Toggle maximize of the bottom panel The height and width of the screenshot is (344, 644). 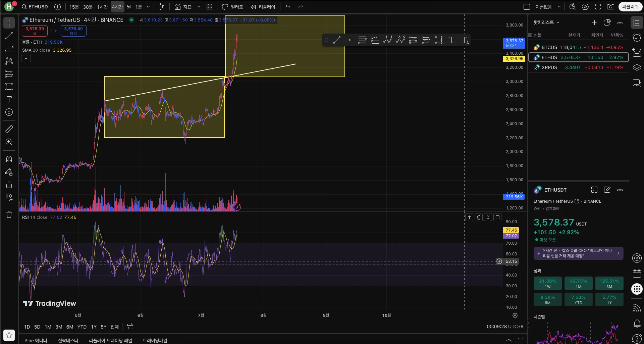(x=520, y=340)
